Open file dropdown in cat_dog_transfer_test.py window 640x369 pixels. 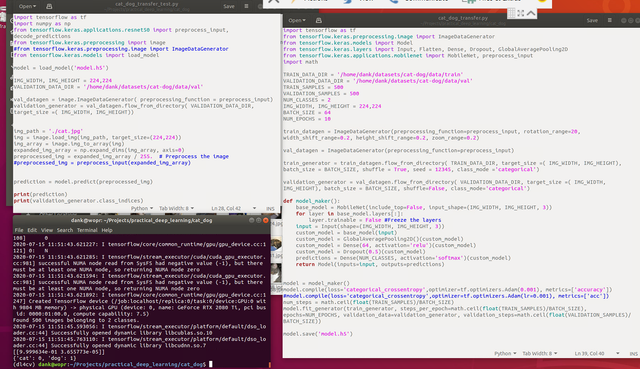[27, 6]
